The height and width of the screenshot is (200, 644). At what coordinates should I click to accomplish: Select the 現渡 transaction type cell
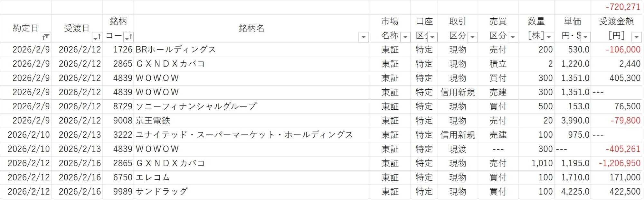point(458,149)
